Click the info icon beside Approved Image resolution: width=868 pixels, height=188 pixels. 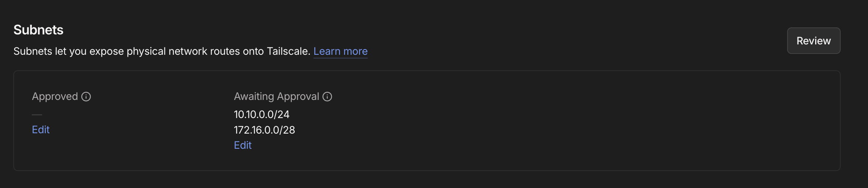86,97
